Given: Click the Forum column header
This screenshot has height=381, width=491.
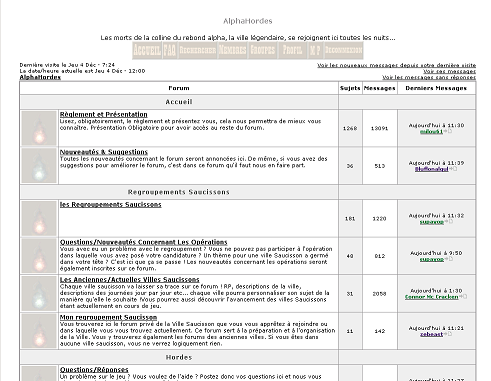Looking at the screenshot, I should (x=179, y=88).
